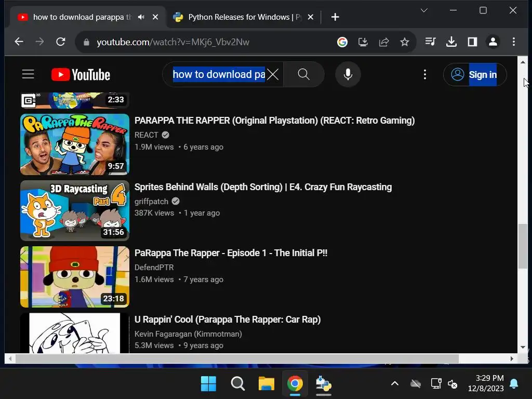Image resolution: width=532 pixels, height=399 pixels.
Task: Search with your voice microphone button
Action: [x=348, y=74]
